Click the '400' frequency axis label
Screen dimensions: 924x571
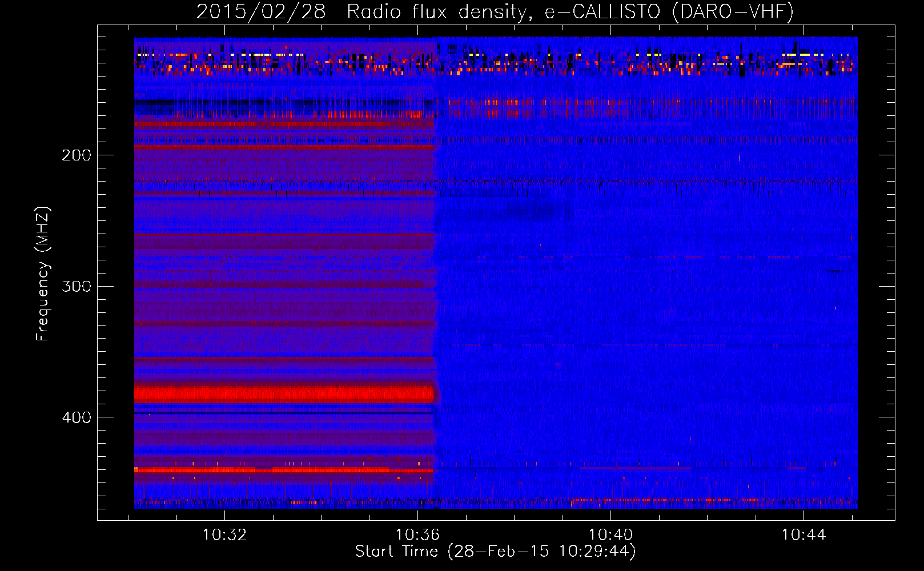77,417
